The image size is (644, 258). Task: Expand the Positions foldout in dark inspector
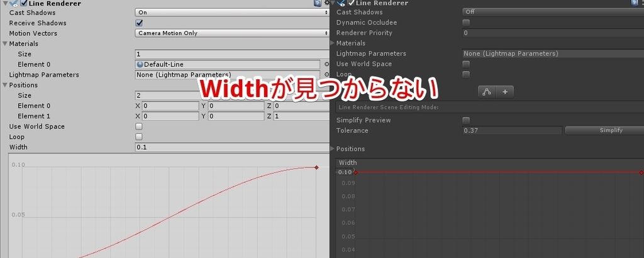332,149
